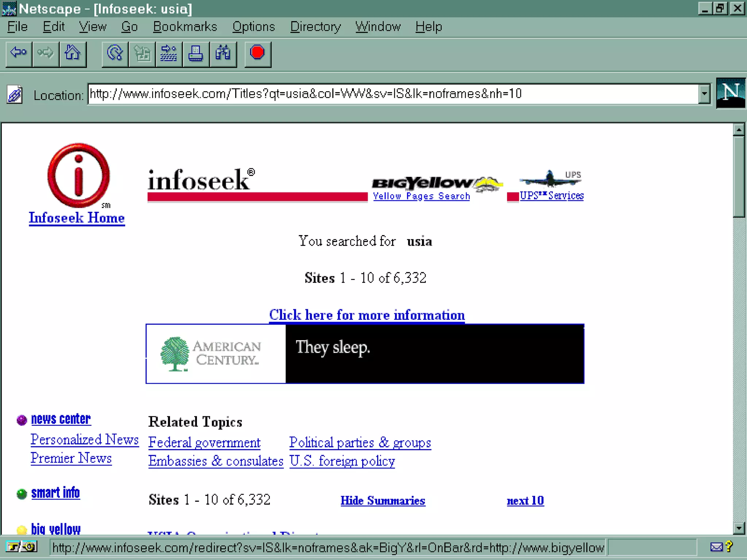
Task: Click the Open Location toolbar icon
Action: 169,54
